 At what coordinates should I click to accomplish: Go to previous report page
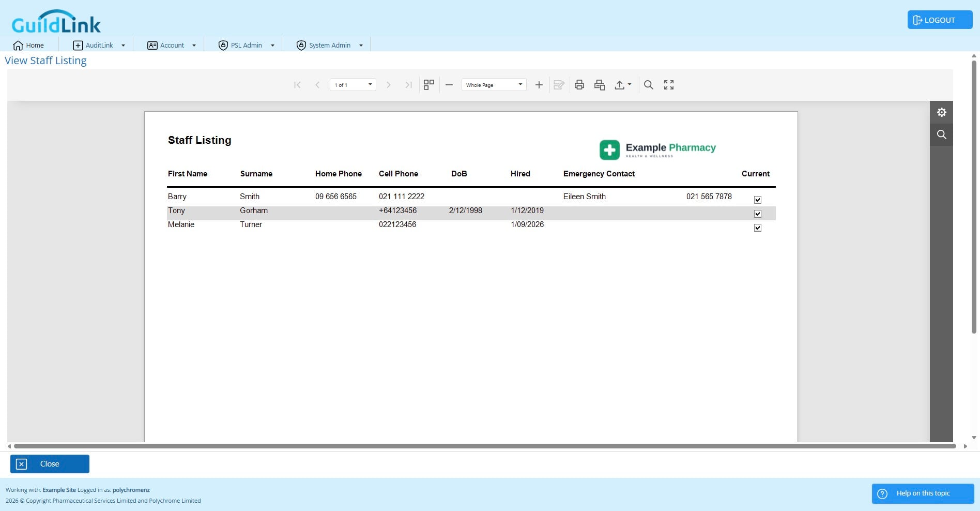(x=317, y=85)
